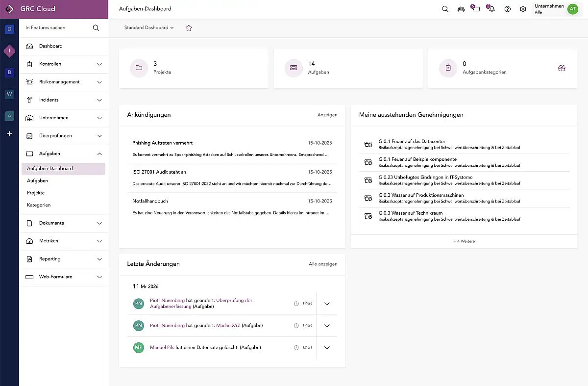Open the Standard Dashboard dropdown
Viewport: 588px width, 386px height.
[x=149, y=28]
